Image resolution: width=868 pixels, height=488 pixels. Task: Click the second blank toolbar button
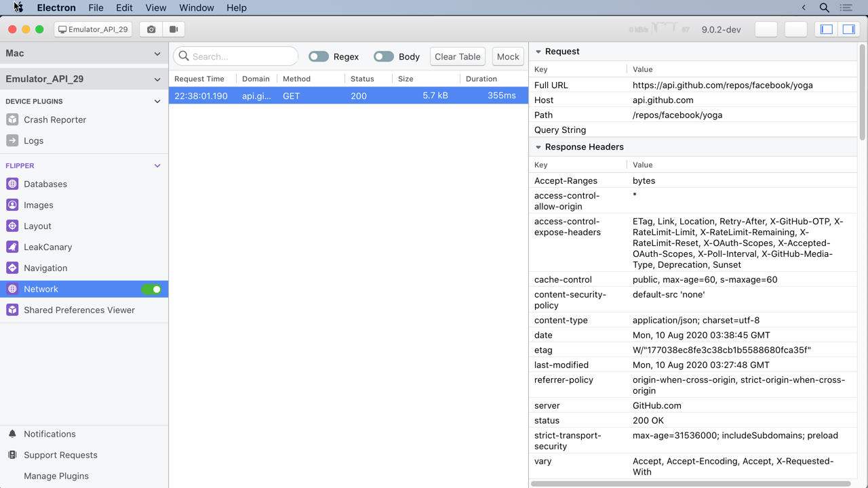pos(796,29)
